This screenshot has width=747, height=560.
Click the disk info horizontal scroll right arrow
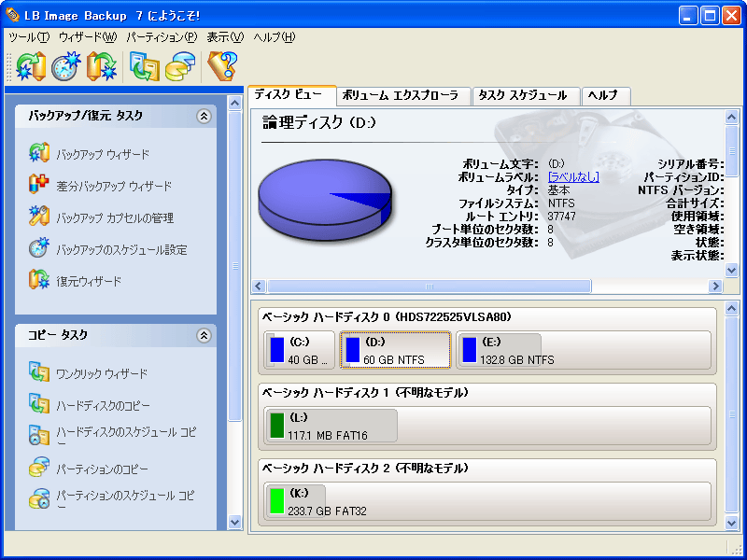(x=715, y=287)
